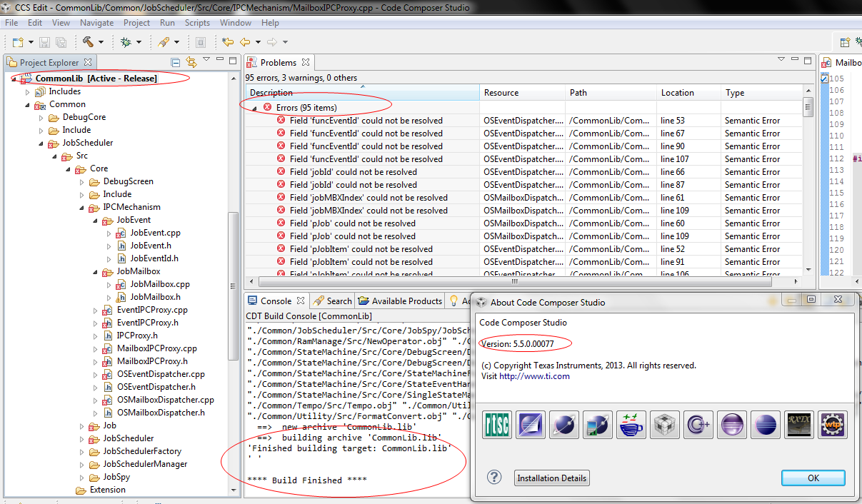Select MailboxIPCProxy.cpp in Project Explorer

(157, 348)
